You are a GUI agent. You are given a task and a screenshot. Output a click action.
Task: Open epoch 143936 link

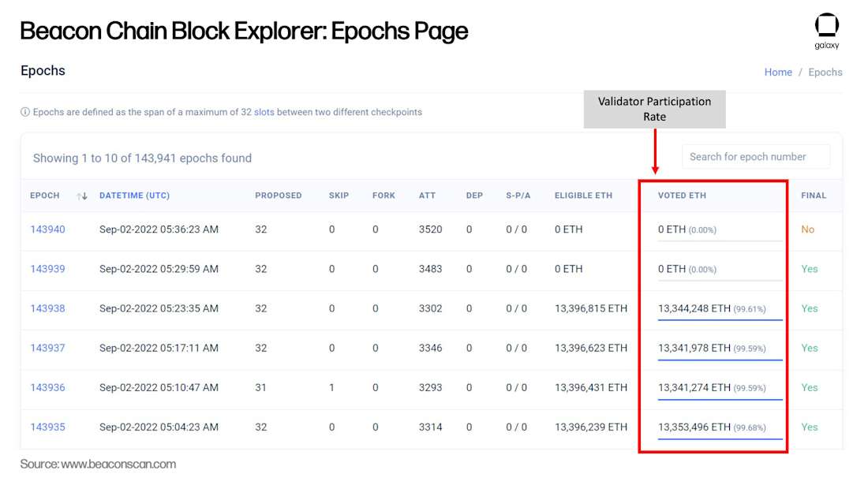(x=47, y=388)
